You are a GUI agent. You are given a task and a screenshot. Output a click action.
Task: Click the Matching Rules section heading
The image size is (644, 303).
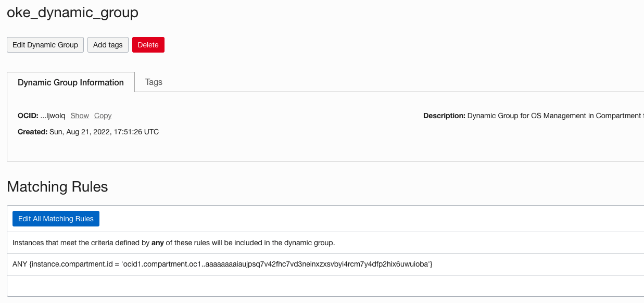coord(57,186)
